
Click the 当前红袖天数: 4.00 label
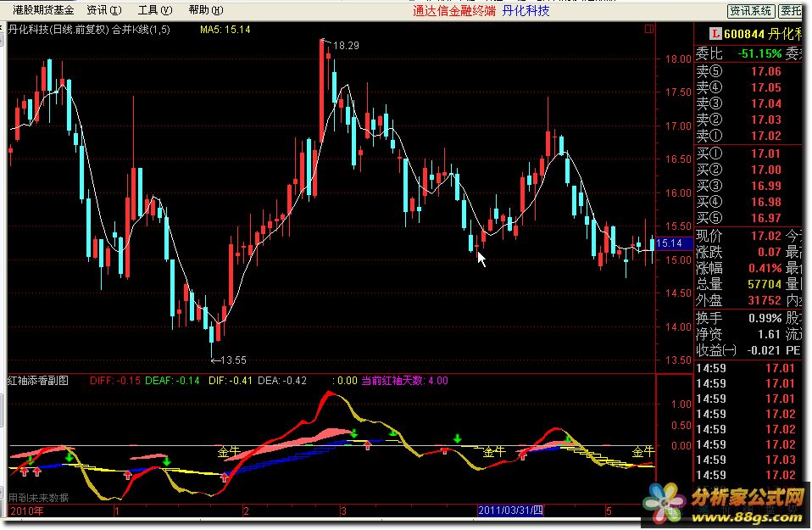tap(404, 380)
